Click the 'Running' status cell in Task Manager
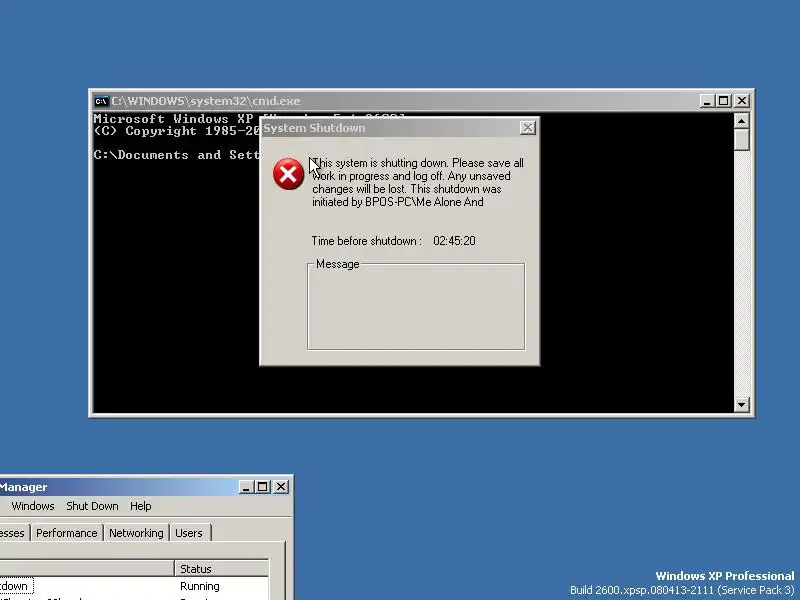800x600 pixels. tap(199, 586)
